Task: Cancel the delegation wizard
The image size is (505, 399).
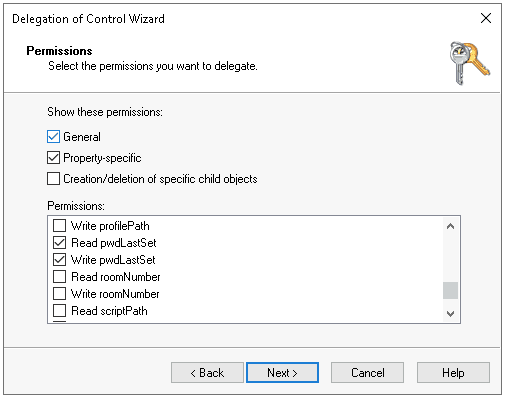Action: (x=367, y=373)
